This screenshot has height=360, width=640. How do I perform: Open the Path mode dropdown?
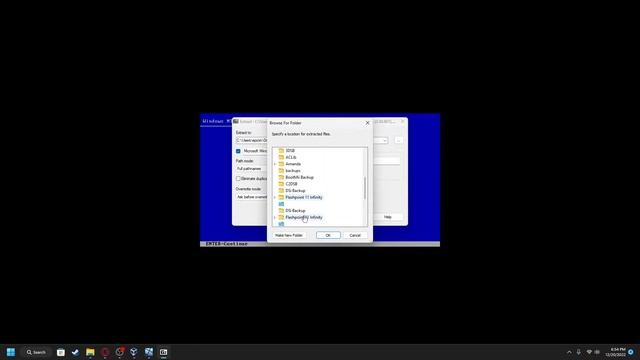tap(251, 169)
